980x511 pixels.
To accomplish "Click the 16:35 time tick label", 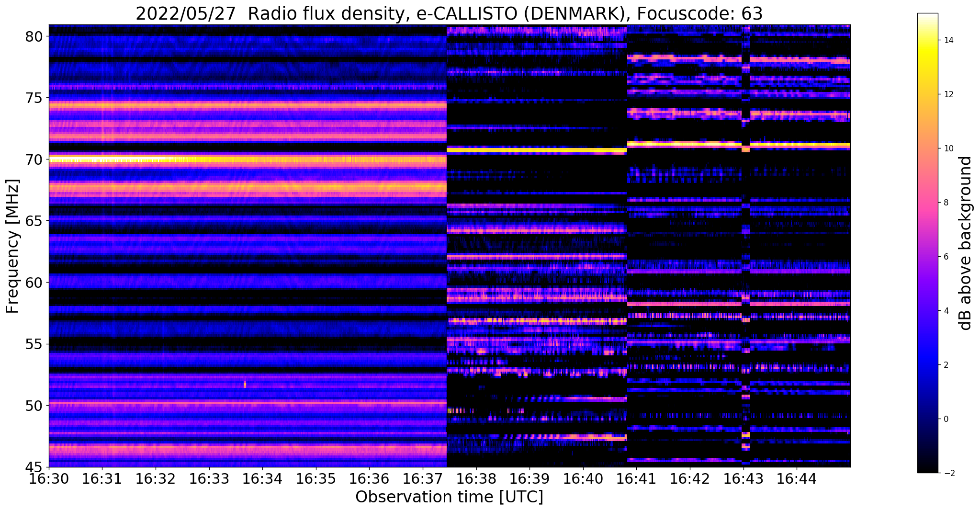I will coord(315,478).
